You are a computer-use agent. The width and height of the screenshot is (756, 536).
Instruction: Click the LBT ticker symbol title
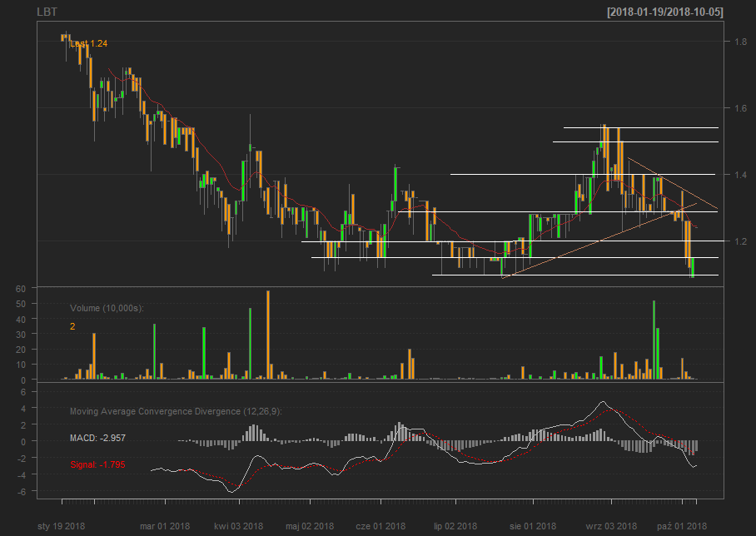[47, 12]
